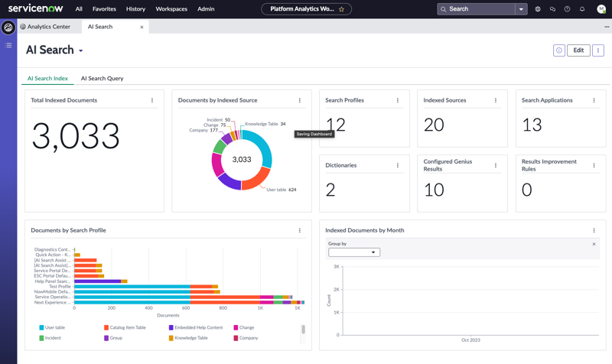Image resolution: width=612 pixels, height=364 pixels.
Task: Open options for Dictionaries widget
Action: [398, 165]
